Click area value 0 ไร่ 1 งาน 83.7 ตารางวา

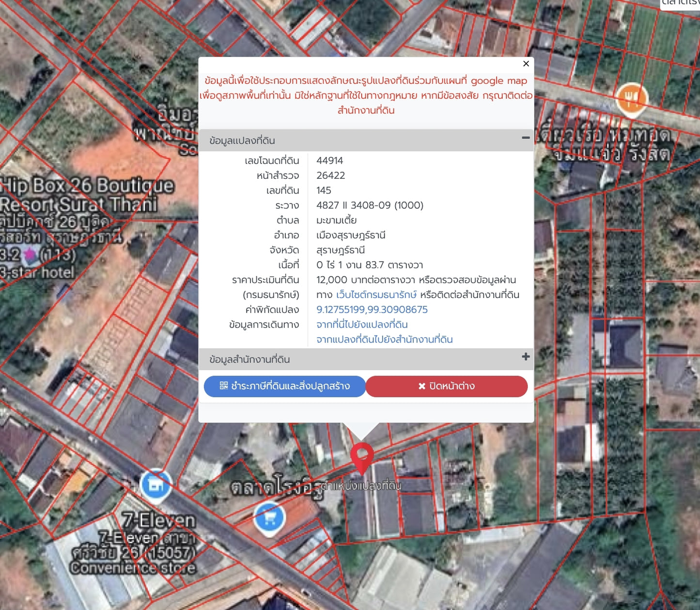(x=370, y=265)
